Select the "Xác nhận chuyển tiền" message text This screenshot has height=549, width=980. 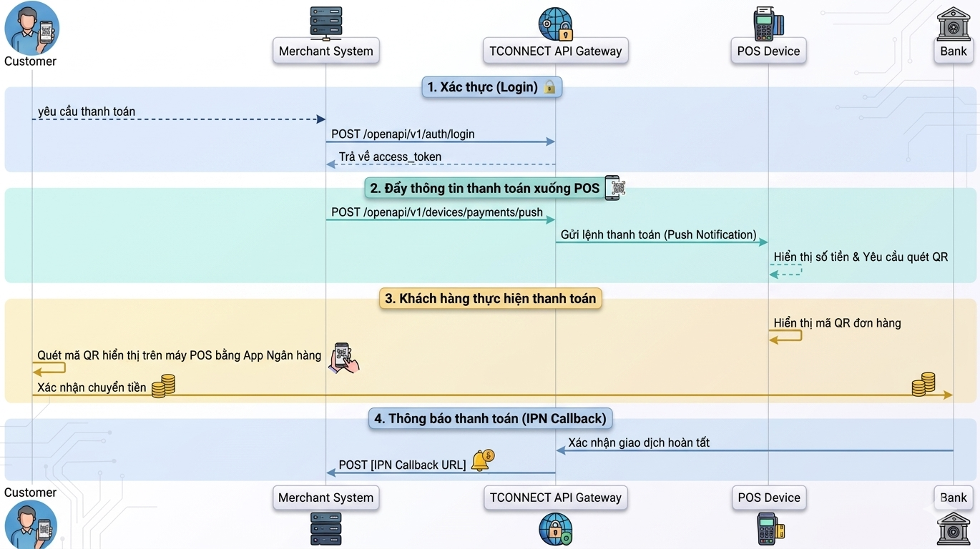92,387
